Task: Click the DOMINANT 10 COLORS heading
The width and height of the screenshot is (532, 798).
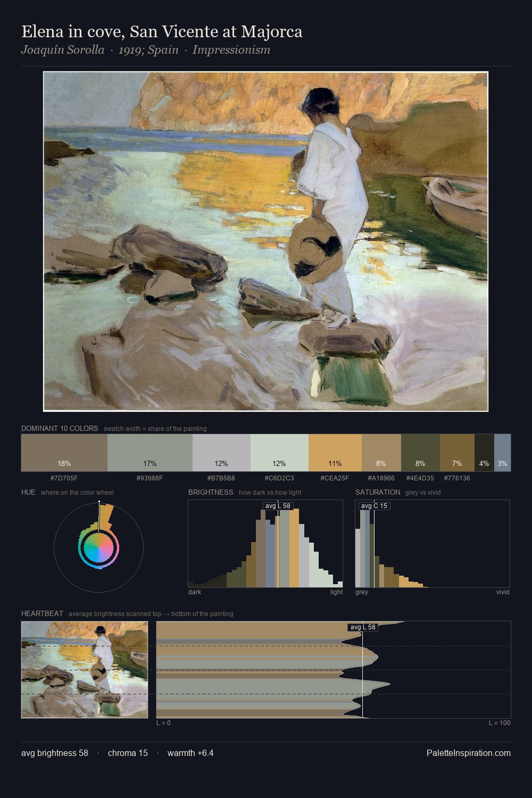Action: pyautogui.click(x=60, y=428)
